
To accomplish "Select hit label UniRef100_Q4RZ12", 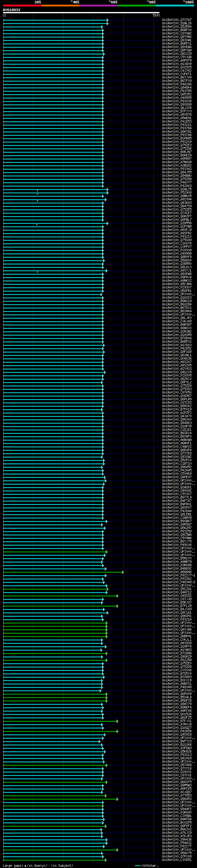I will tap(177, 592).
